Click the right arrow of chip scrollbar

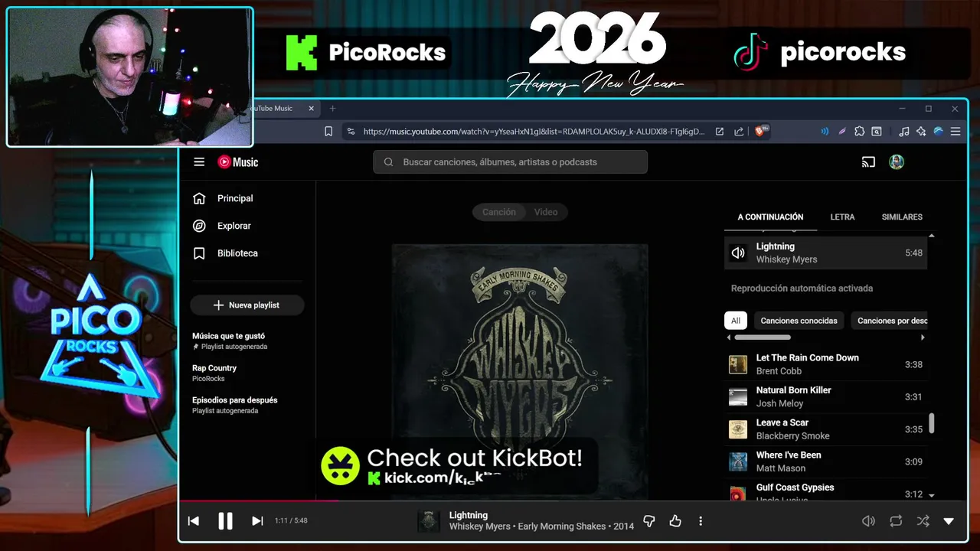(x=922, y=337)
